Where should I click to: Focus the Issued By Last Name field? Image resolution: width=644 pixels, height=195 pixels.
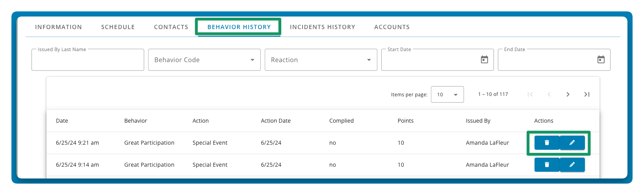88,60
